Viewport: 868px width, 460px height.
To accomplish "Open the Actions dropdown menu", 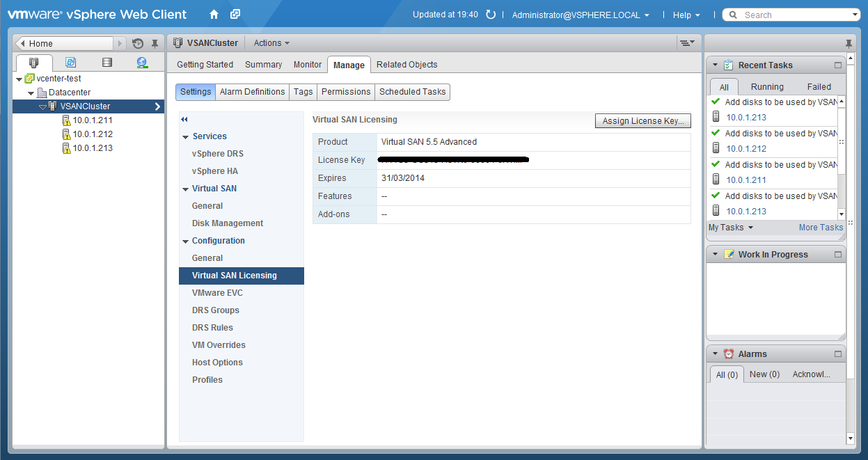I will (x=271, y=42).
